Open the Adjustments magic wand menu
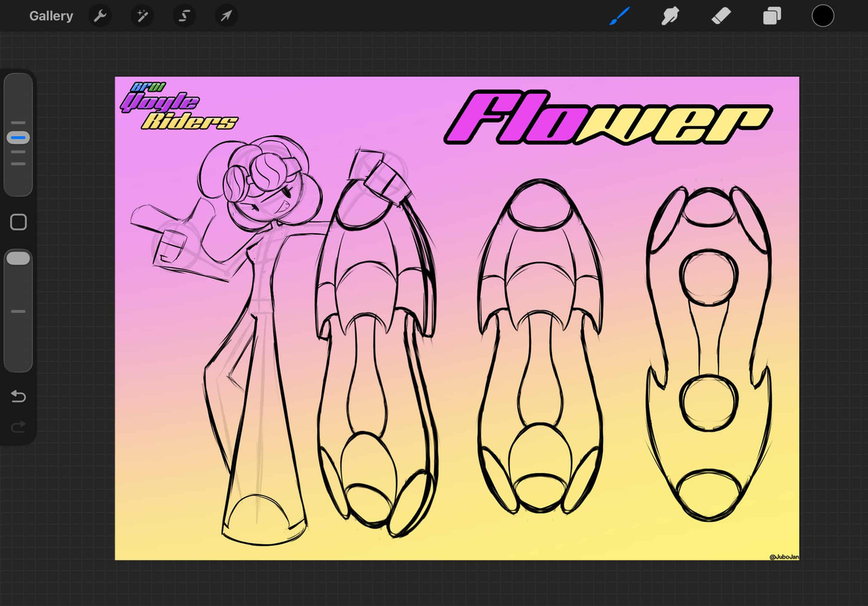This screenshot has width=868, height=606. coord(142,16)
